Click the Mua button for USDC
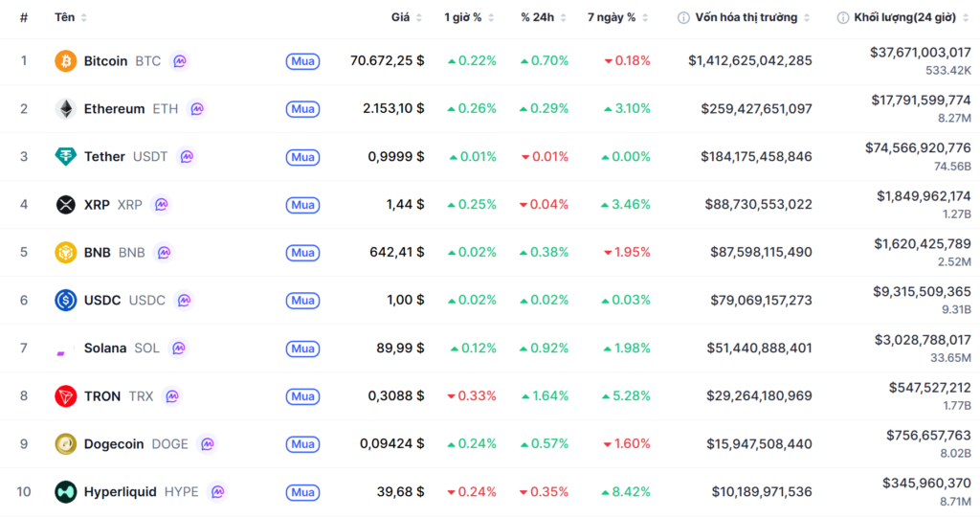The width and height of the screenshot is (980, 518). (x=303, y=301)
